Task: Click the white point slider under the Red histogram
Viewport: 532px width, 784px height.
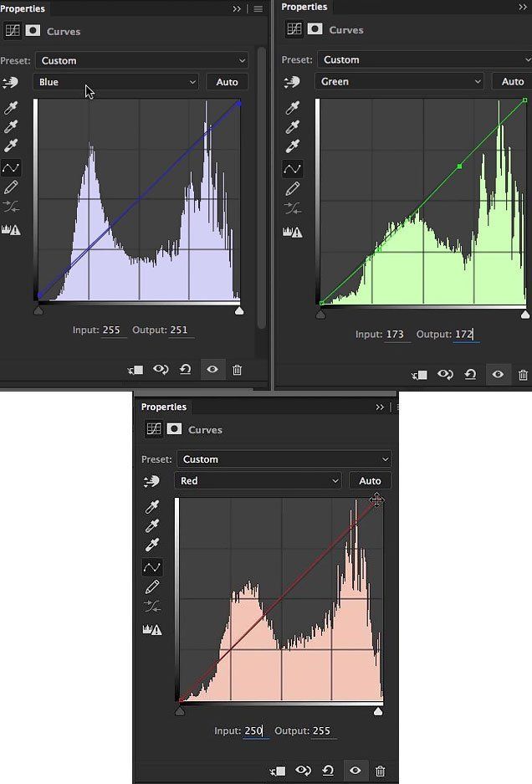Action: [378, 711]
